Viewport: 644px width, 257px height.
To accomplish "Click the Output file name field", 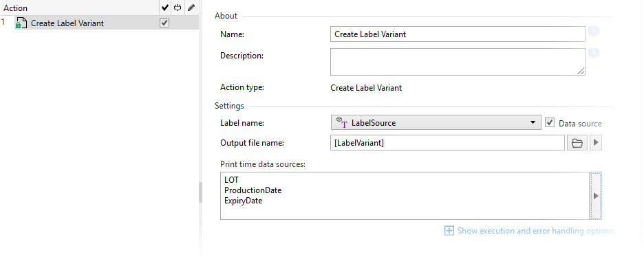I will (447, 143).
